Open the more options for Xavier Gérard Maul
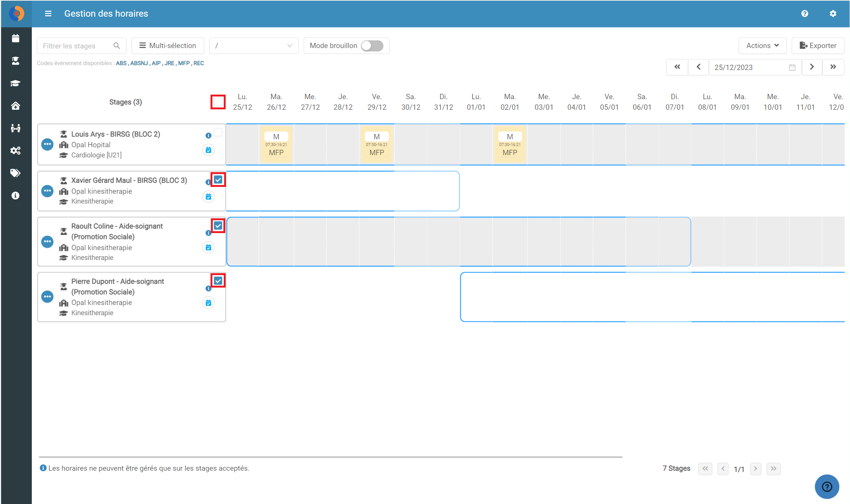850x504 pixels. click(47, 191)
